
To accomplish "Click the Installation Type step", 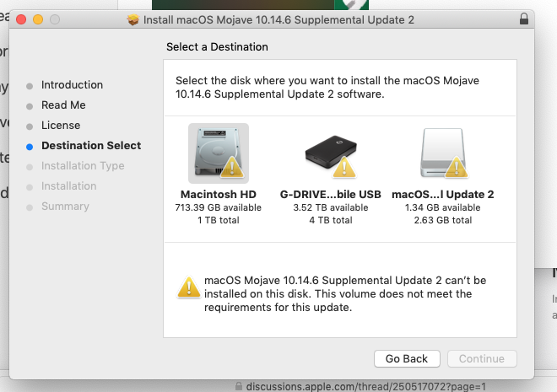I will point(83,166).
